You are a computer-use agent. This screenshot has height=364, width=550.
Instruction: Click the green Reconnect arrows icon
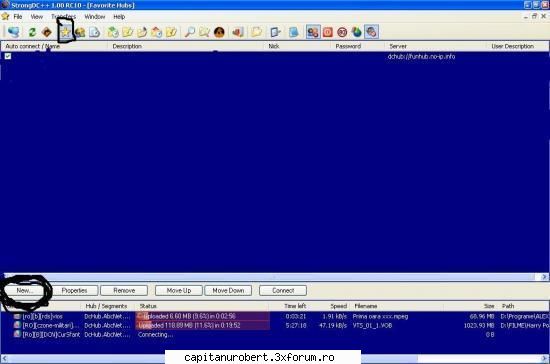coord(32,32)
